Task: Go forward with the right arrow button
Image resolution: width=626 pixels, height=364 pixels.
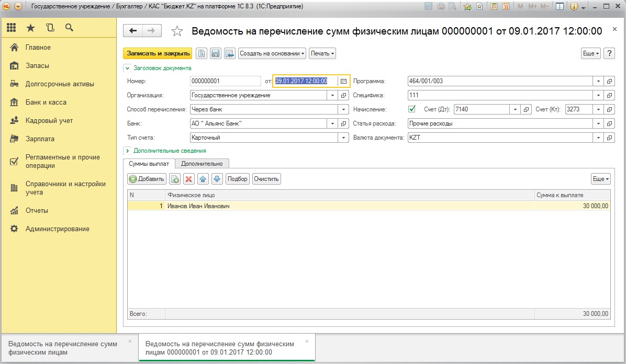Action: tap(152, 31)
